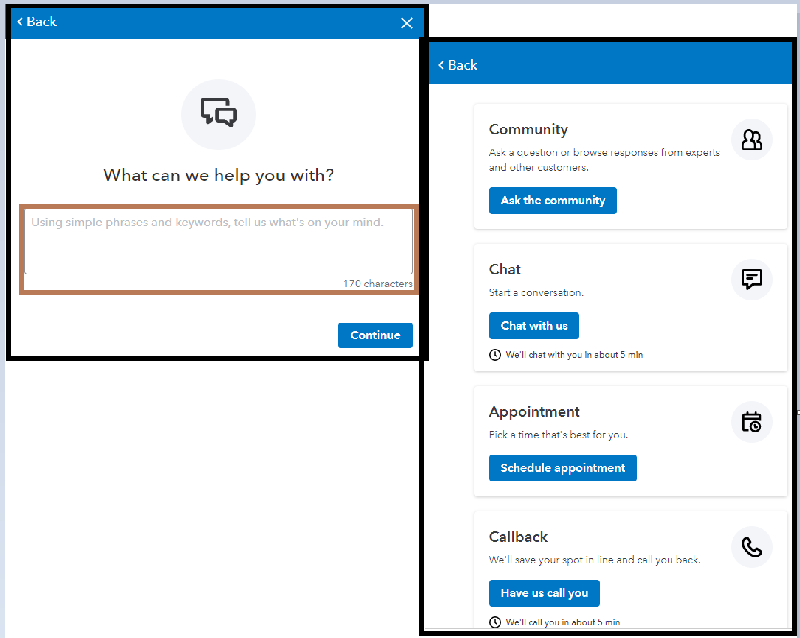Click the Appointment section heading

(x=534, y=411)
